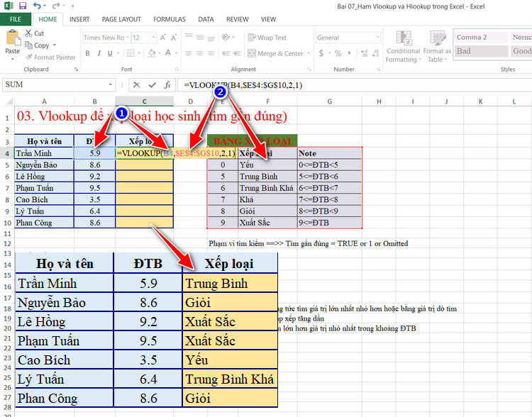
Task: Click the Undo arrow icon
Action: (37, 6)
